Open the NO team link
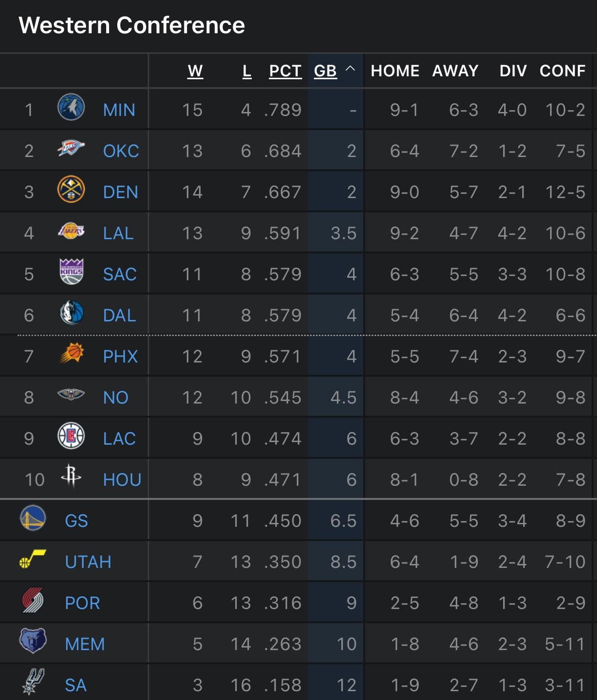 click(x=115, y=398)
